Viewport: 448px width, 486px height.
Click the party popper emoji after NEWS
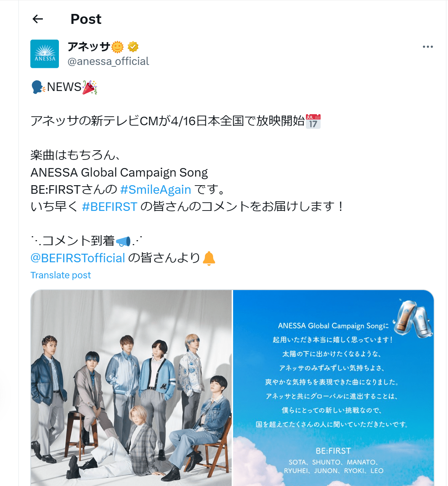click(90, 87)
